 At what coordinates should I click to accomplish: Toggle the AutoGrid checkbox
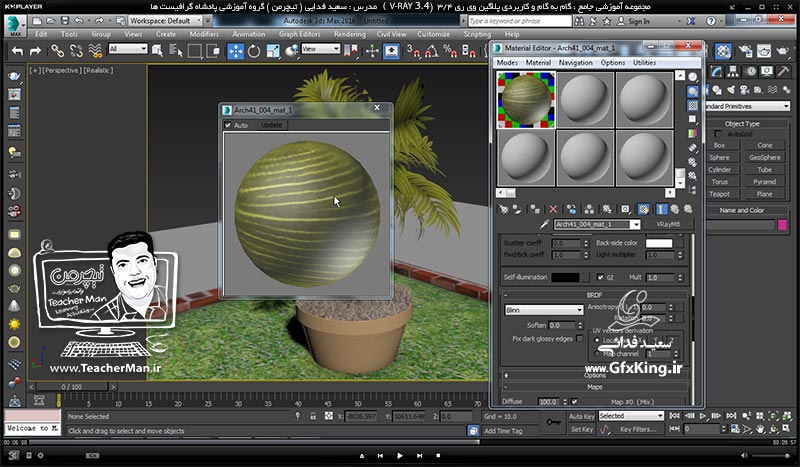718,134
